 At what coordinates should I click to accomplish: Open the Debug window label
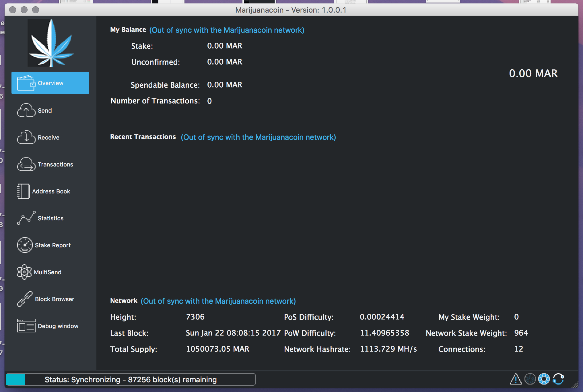(x=58, y=326)
